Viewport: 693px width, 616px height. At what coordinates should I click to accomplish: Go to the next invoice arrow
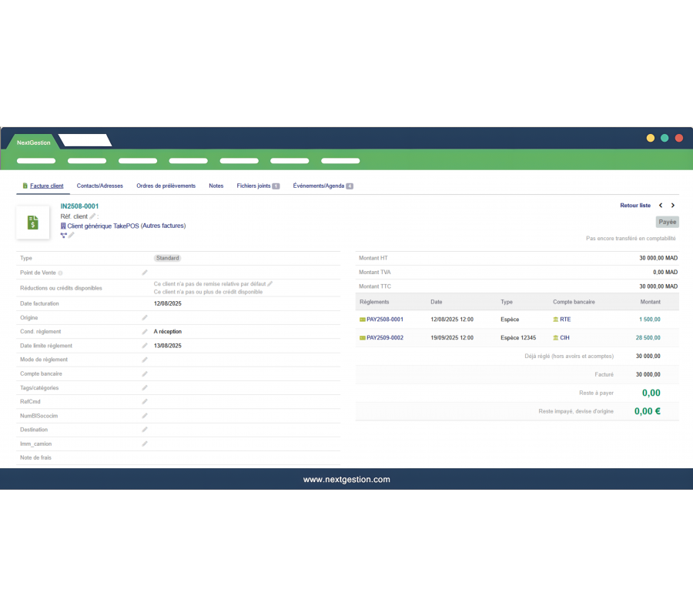673,206
